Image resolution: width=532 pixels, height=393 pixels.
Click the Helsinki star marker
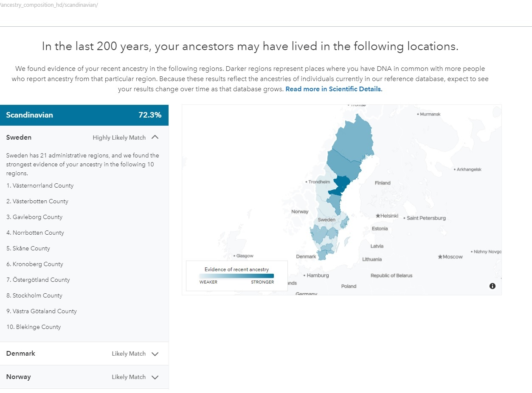pos(377,216)
